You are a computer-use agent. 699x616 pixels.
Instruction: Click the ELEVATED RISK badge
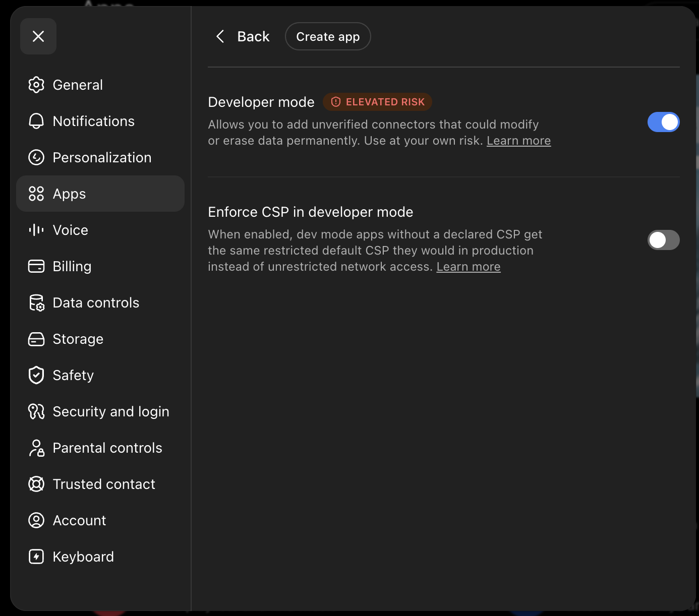(377, 102)
